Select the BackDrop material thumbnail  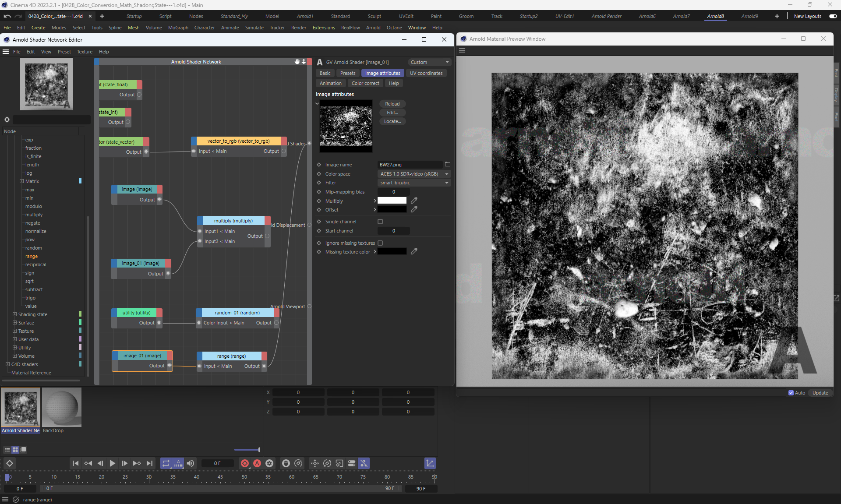(x=62, y=407)
